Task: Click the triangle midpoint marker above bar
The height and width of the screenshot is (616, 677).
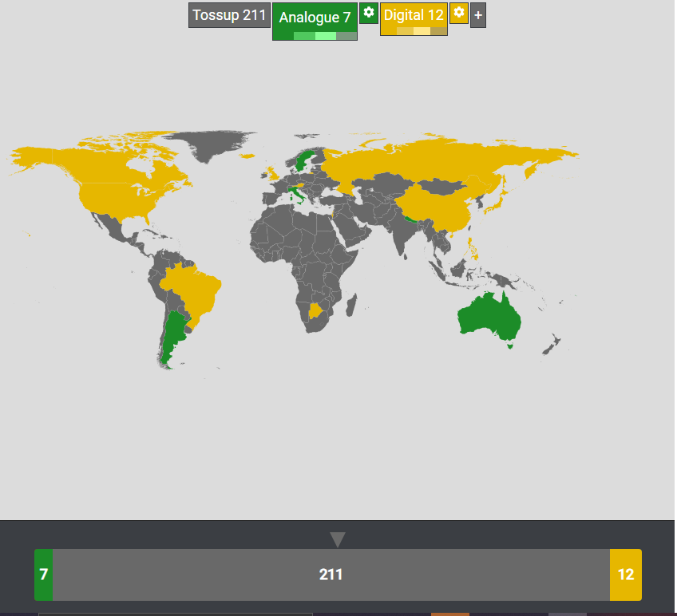Action: pyautogui.click(x=338, y=539)
